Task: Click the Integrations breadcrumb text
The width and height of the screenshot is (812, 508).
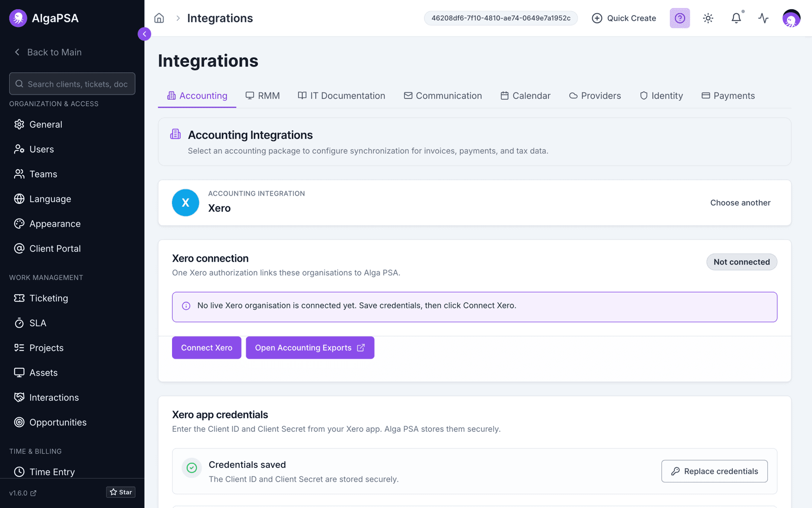Action: 220,18
